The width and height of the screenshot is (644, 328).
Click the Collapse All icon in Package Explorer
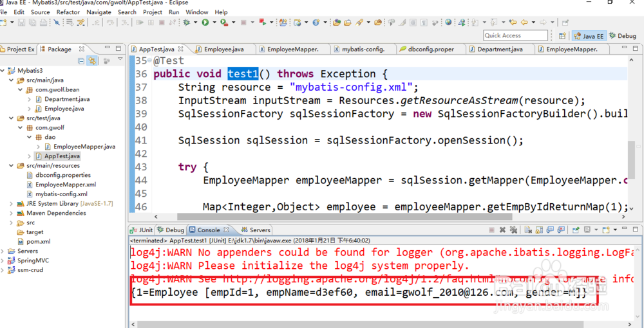pyautogui.click(x=81, y=60)
